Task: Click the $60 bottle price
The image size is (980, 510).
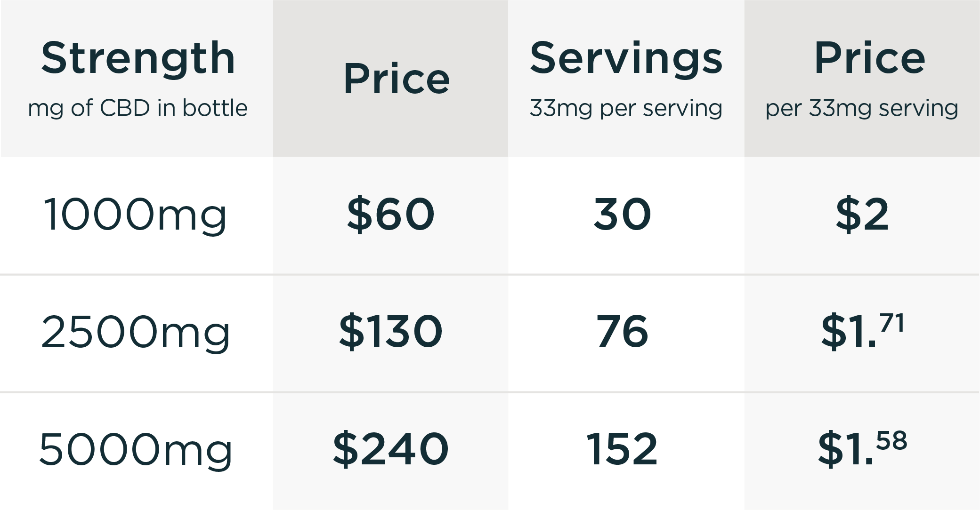Action: click(x=390, y=215)
